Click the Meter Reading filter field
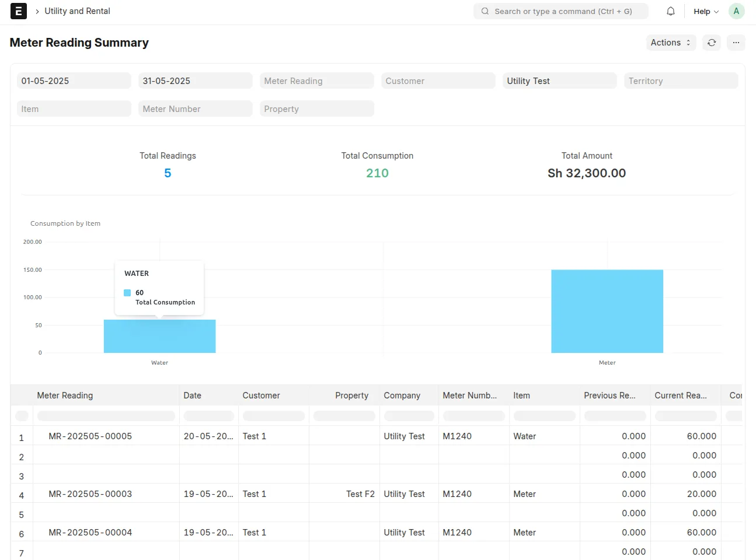756x560 pixels. click(317, 80)
